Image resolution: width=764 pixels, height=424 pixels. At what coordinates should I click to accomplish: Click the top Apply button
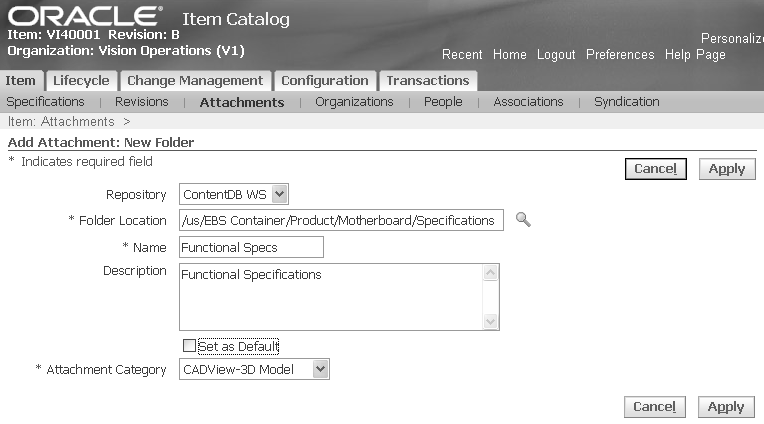(x=727, y=169)
